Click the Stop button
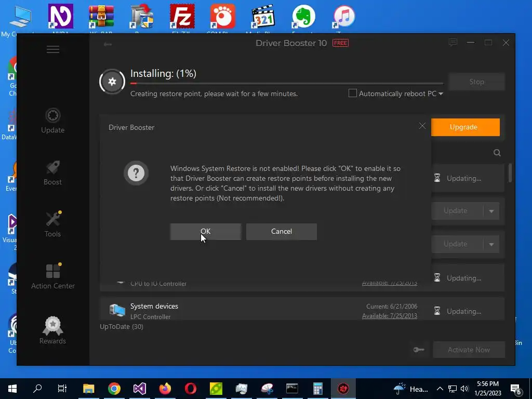The width and height of the screenshot is (532, 399). click(476, 82)
